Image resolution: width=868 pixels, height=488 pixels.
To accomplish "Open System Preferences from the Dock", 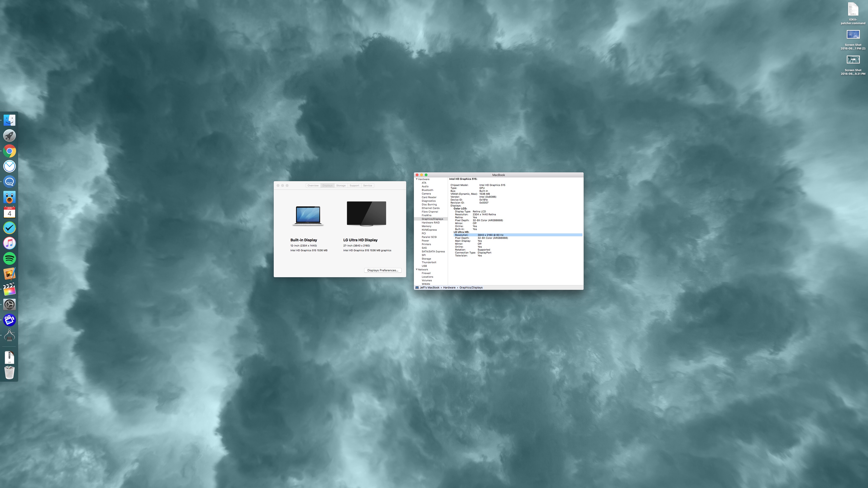I will [9, 305].
